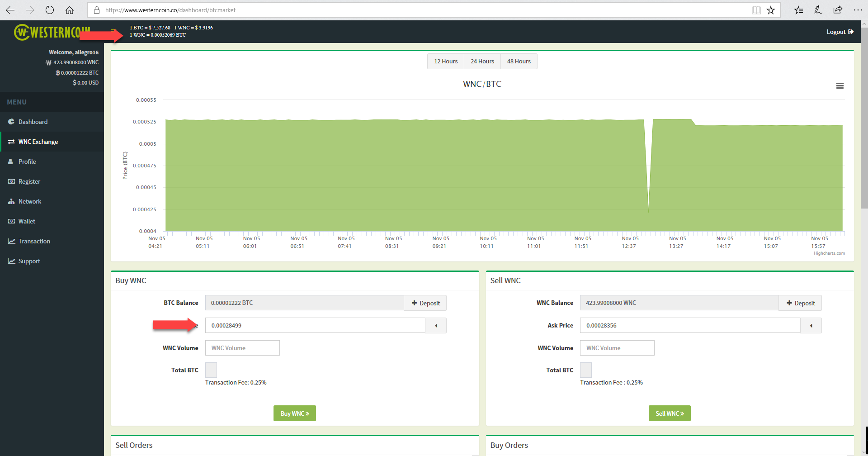The height and width of the screenshot is (456, 868).
Task: Switch chart to 24 Hours
Action: (482, 62)
